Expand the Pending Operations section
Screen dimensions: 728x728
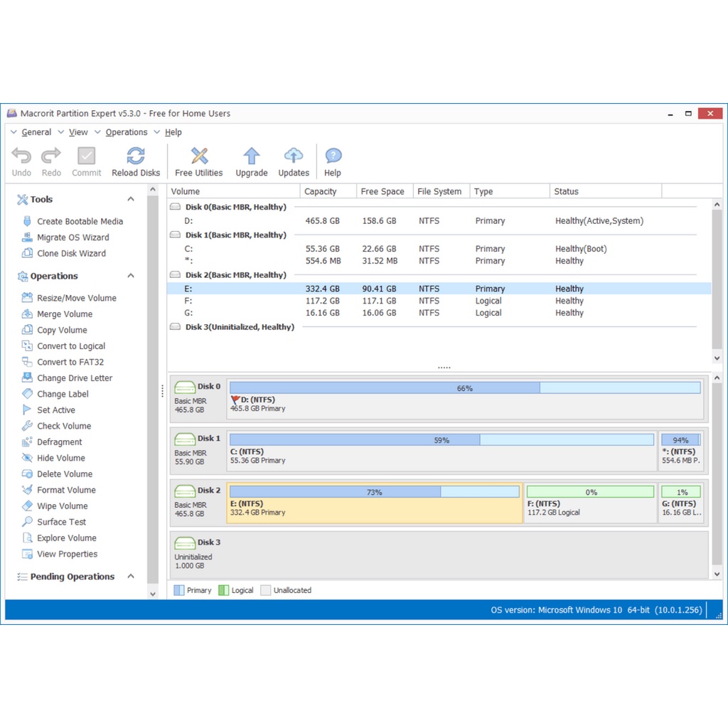(130, 577)
